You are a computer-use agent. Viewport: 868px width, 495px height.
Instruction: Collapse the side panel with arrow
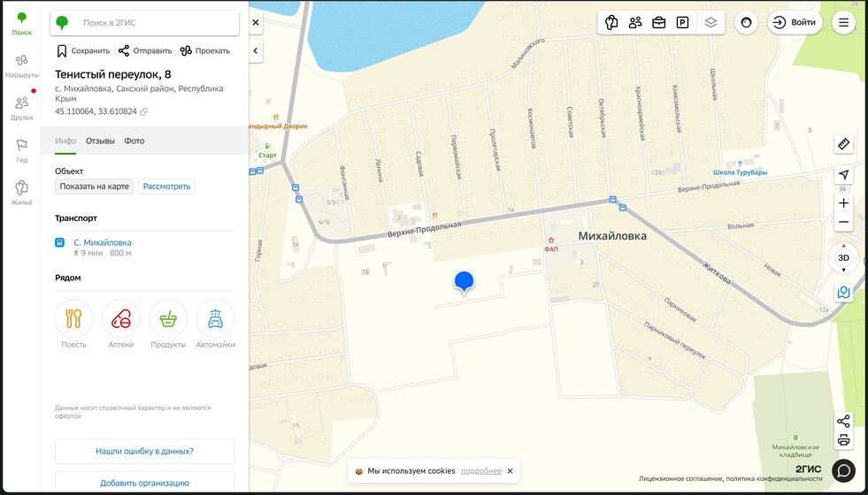255,51
